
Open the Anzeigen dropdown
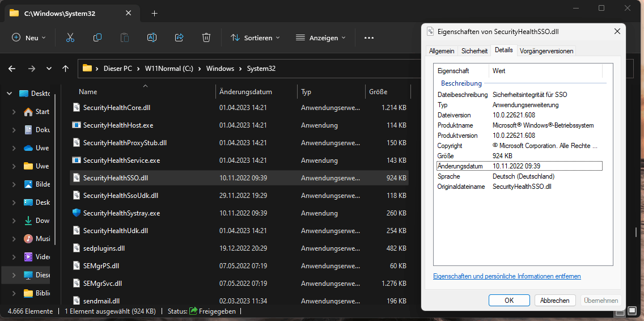(x=321, y=37)
